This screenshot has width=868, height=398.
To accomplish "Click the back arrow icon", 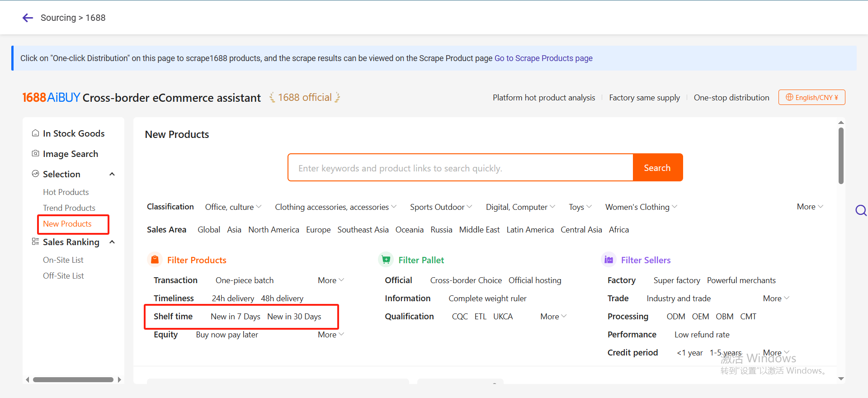I will [x=28, y=18].
